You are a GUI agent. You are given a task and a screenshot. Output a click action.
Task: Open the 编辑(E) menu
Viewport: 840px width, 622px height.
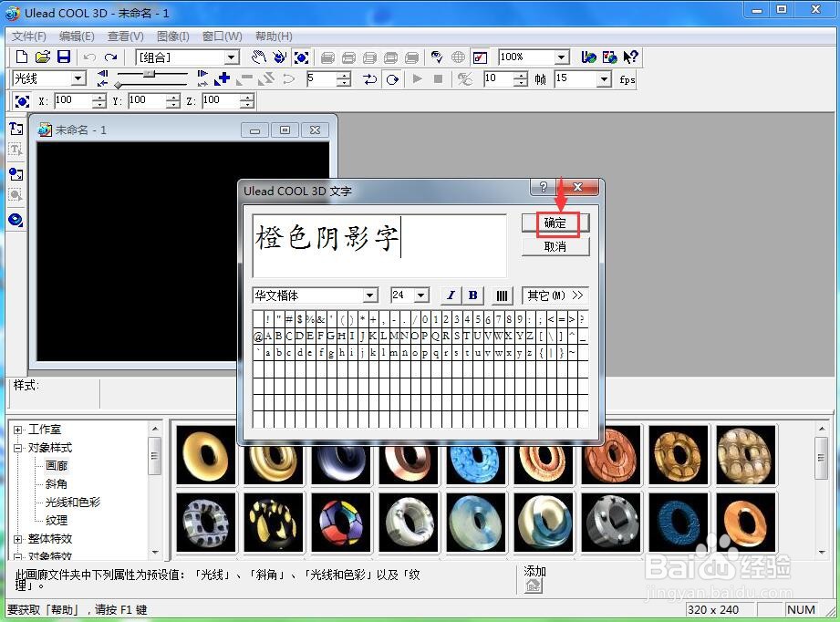pyautogui.click(x=77, y=36)
